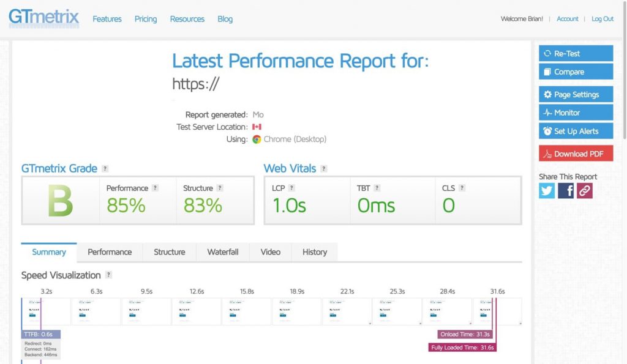Click Connect: 162ms timing text
The image size is (627, 364).
(40, 349)
